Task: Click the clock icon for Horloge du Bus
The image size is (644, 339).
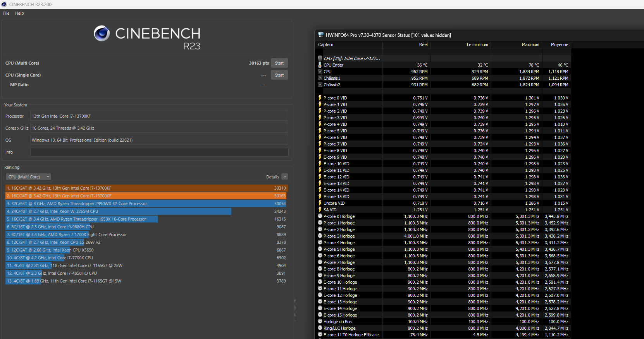Action: 320,322
